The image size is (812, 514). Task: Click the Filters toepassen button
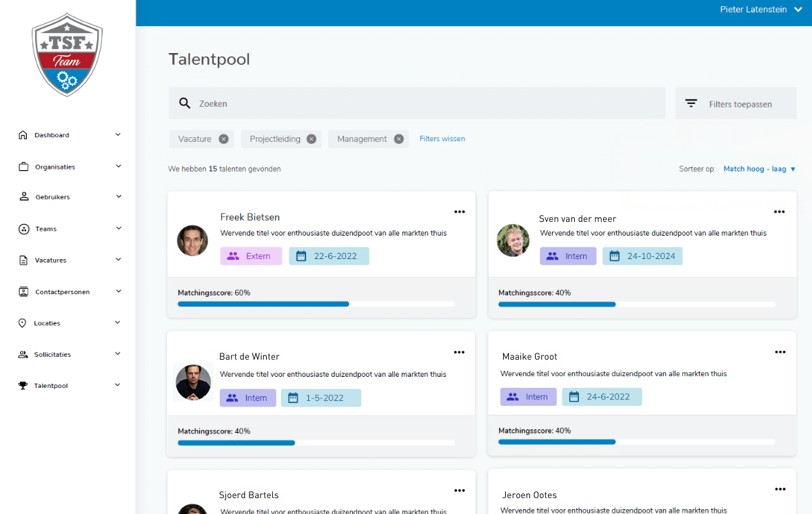click(735, 102)
